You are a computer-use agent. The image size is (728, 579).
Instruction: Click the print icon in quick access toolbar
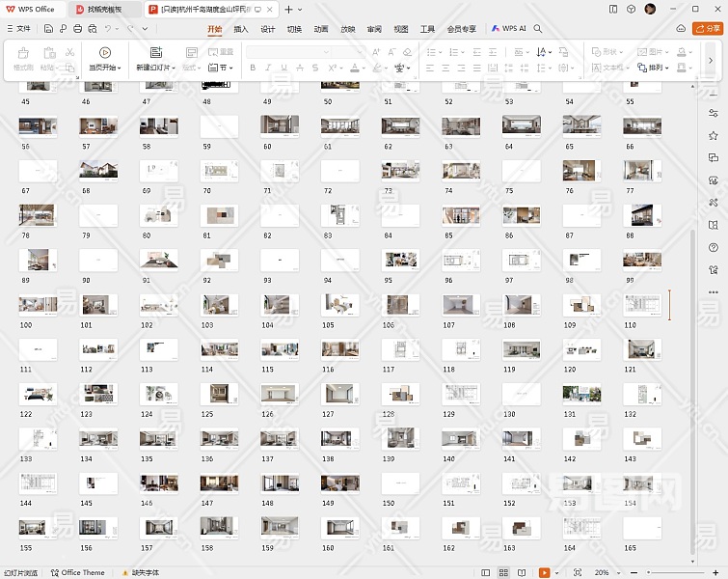pyautogui.click(x=77, y=29)
